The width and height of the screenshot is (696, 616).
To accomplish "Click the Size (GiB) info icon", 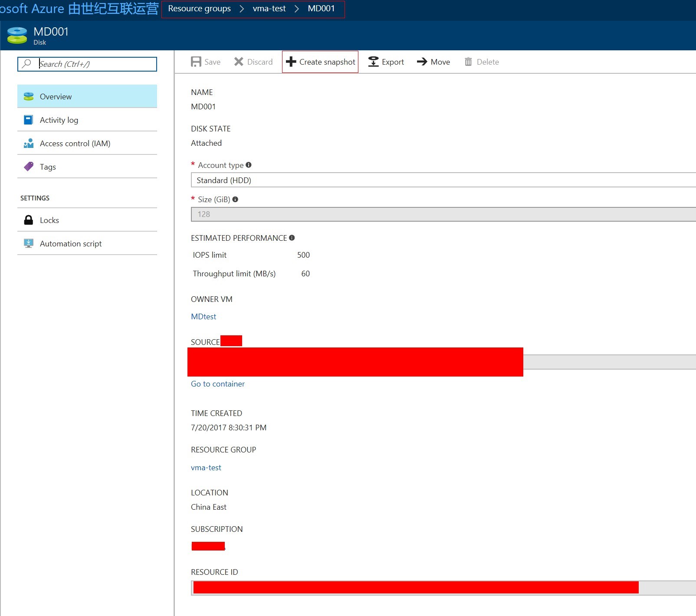I will tap(235, 200).
